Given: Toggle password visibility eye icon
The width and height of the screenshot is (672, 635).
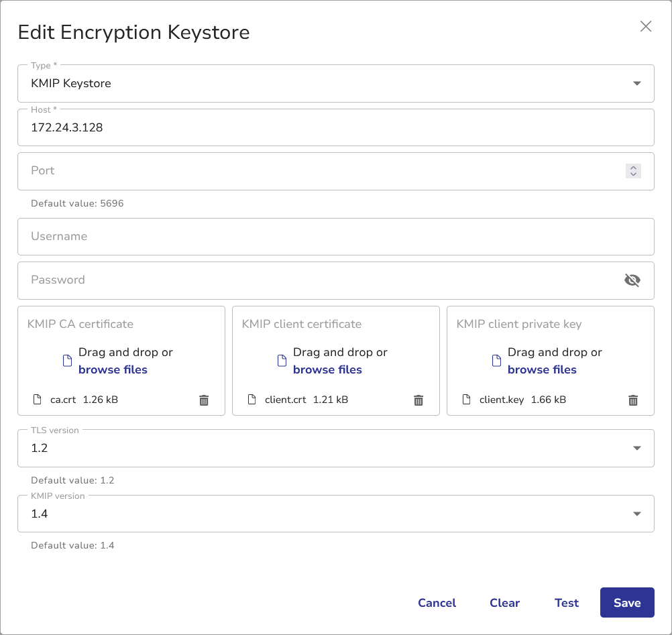Looking at the screenshot, I should click(632, 280).
